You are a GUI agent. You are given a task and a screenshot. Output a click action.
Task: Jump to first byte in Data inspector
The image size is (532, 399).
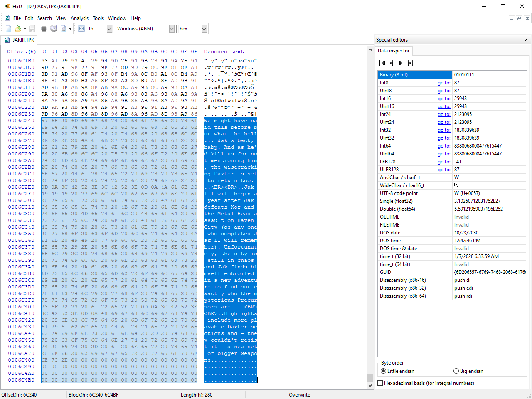(x=382, y=63)
